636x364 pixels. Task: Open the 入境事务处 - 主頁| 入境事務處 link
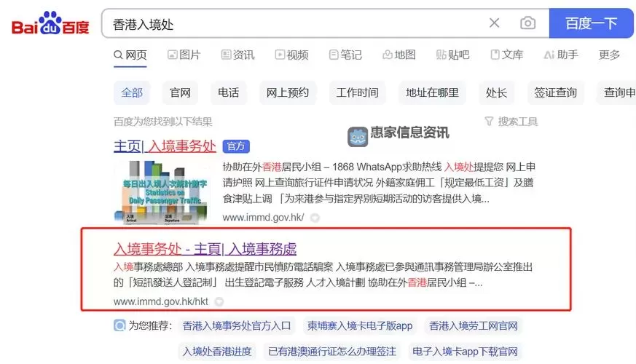[205, 249]
